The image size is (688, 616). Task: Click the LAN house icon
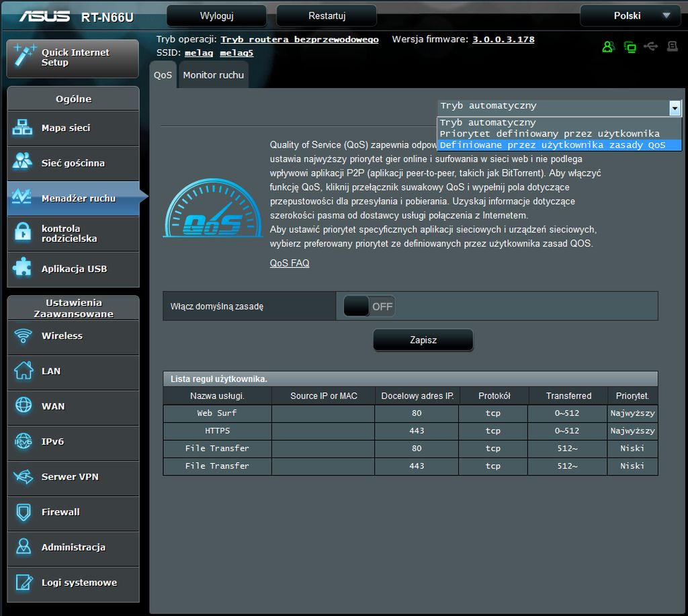point(24,370)
